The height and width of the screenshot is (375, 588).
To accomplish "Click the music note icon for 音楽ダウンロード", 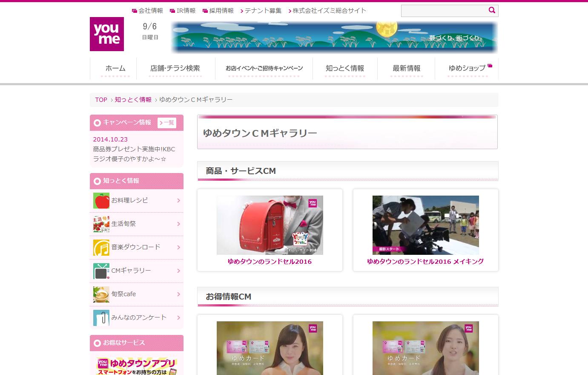I will point(101,247).
